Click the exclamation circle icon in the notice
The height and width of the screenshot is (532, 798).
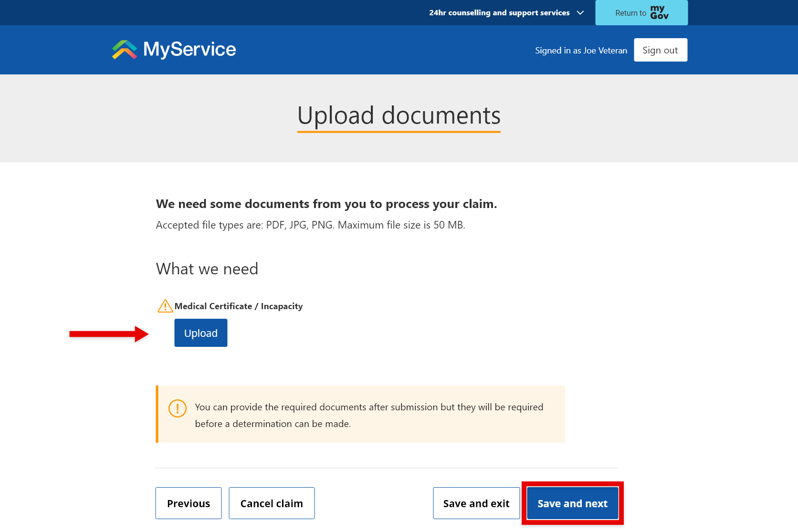[x=178, y=408]
